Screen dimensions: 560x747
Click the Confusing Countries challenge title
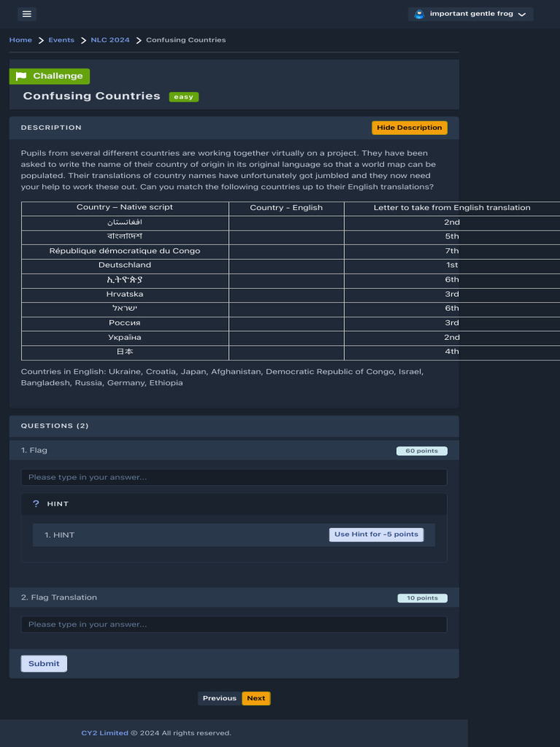(91, 96)
